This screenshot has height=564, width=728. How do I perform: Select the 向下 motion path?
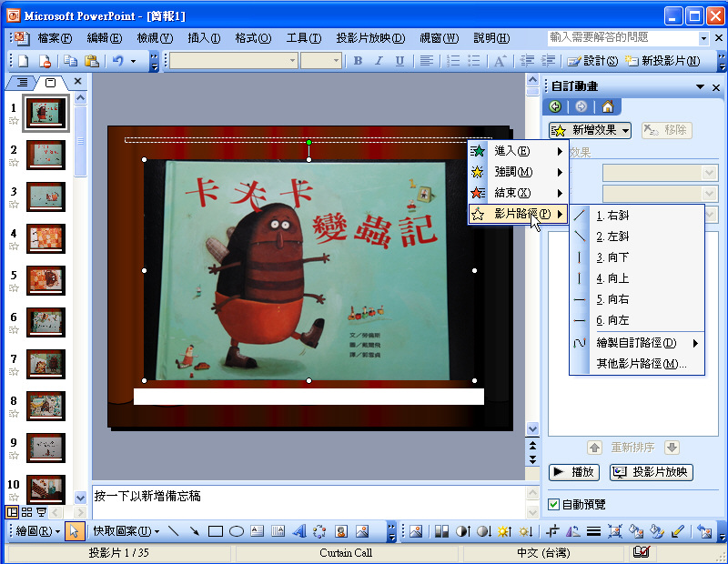tap(637, 257)
